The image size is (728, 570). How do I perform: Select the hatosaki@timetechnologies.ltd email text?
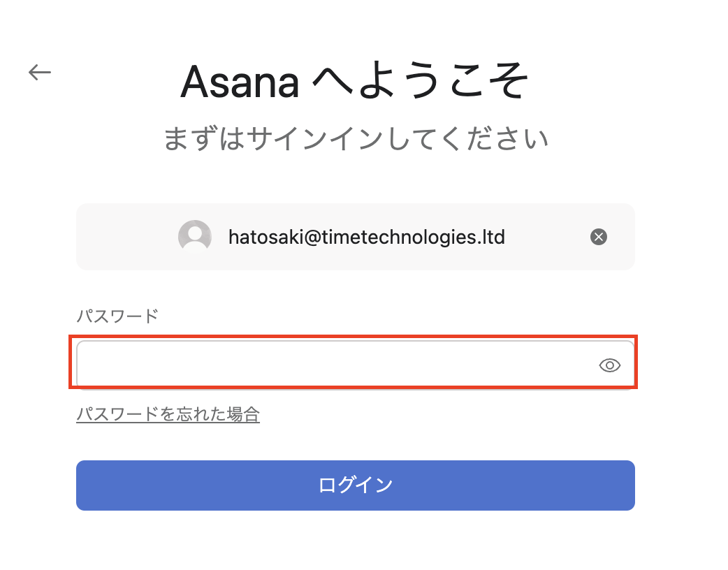tap(366, 237)
